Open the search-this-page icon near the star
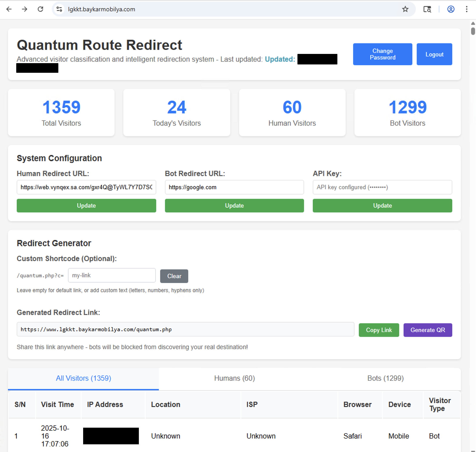The image size is (476, 452). tap(427, 9)
